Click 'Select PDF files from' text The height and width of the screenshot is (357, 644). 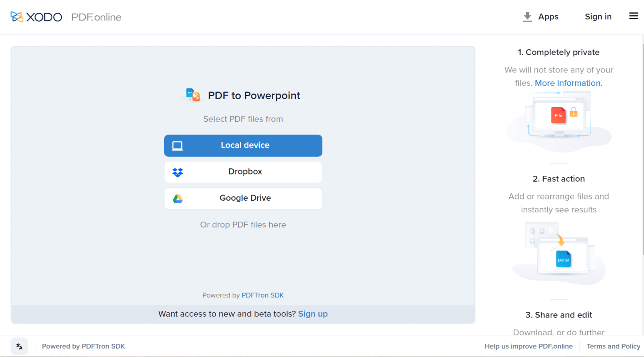click(243, 119)
